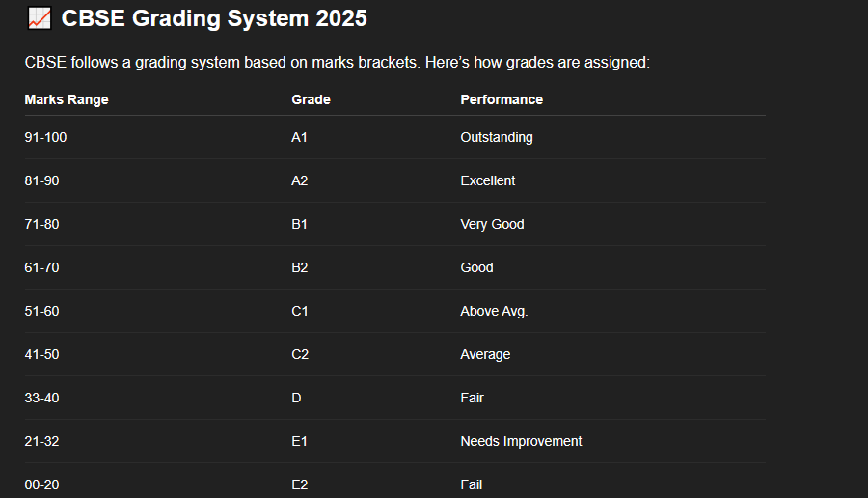This screenshot has height=498, width=868.
Task: Click grade A1 in the table
Action: (x=299, y=137)
